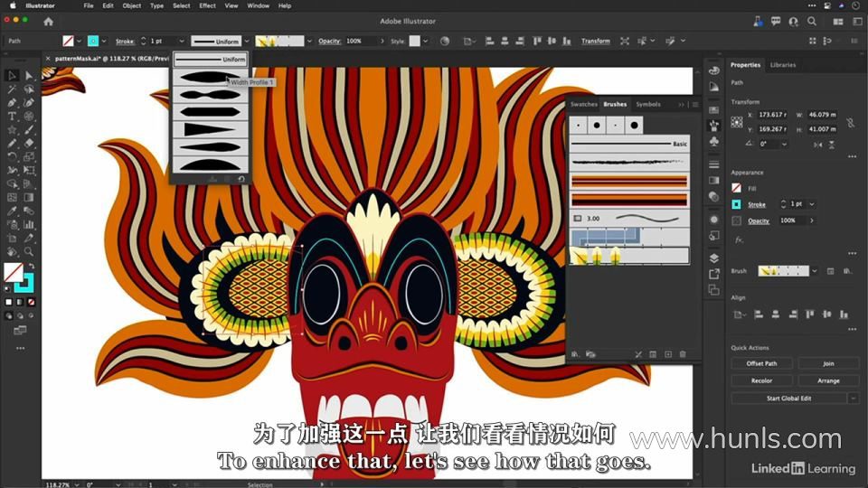Open the Symbols panel club icon
868x488 pixels.
(x=714, y=142)
